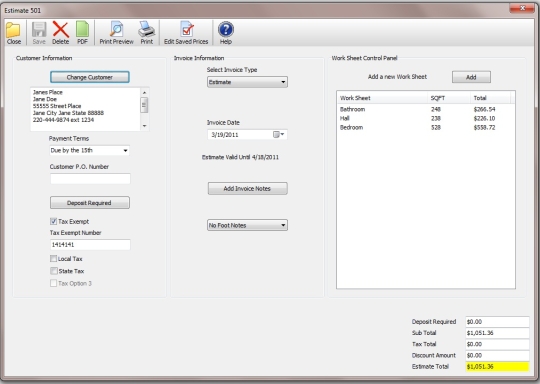The height and width of the screenshot is (384, 540).
Task: Click the Tax Exempt Number field
Action: 90,245
